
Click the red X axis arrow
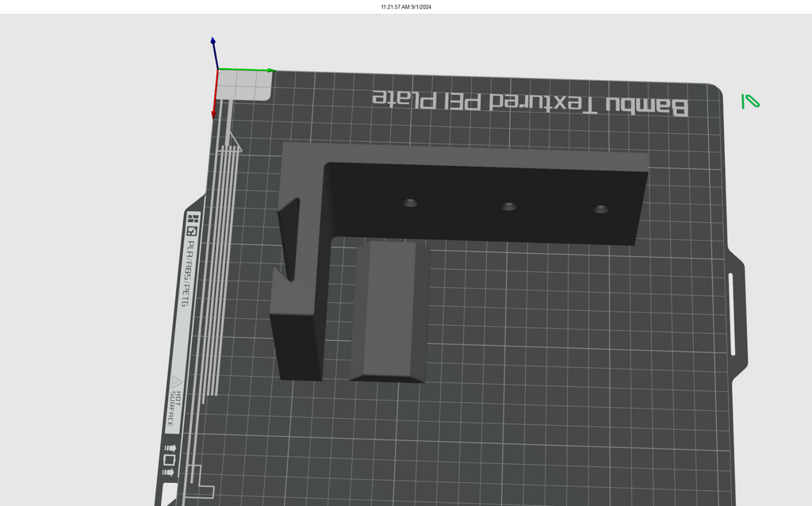pos(215,94)
